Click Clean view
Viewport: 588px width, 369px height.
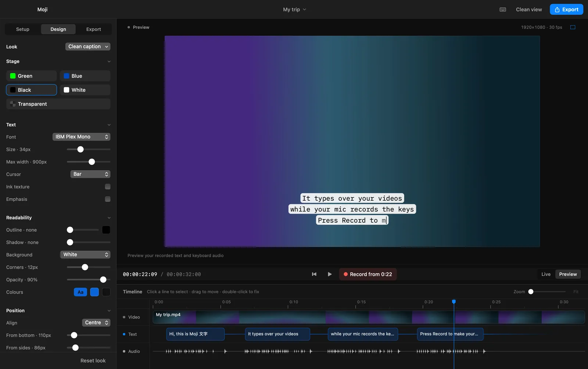[529, 10]
